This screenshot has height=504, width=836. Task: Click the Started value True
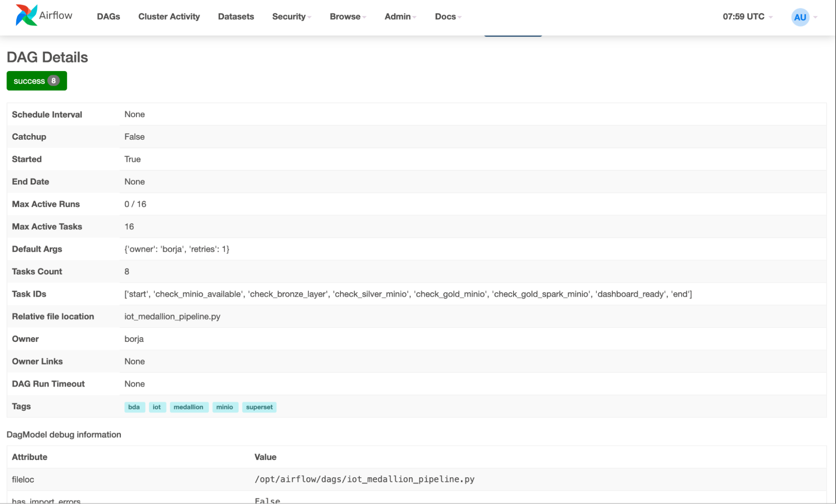pyautogui.click(x=132, y=159)
